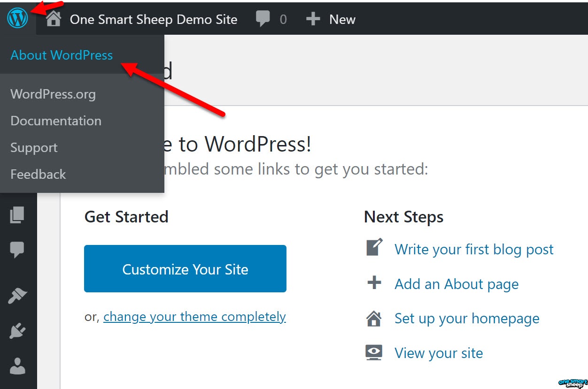Open WordPress.org menu entry

[x=53, y=94]
